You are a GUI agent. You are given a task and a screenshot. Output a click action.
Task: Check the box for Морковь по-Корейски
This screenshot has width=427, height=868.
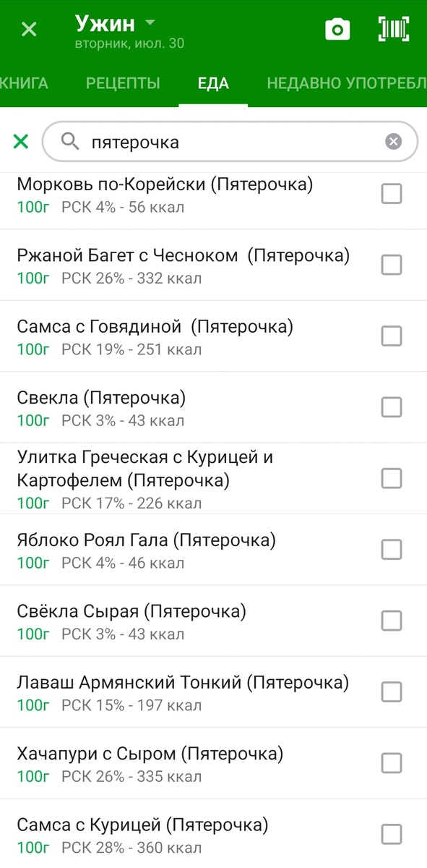click(x=391, y=193)
